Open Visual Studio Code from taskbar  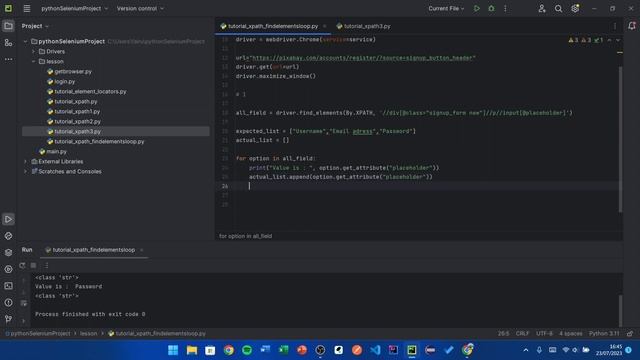coord(375,350)
